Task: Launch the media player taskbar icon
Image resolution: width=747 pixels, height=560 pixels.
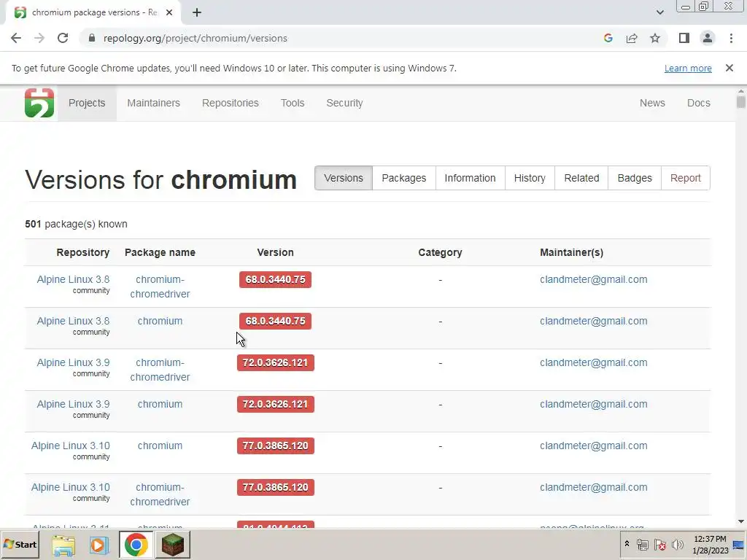Action: 99,545
